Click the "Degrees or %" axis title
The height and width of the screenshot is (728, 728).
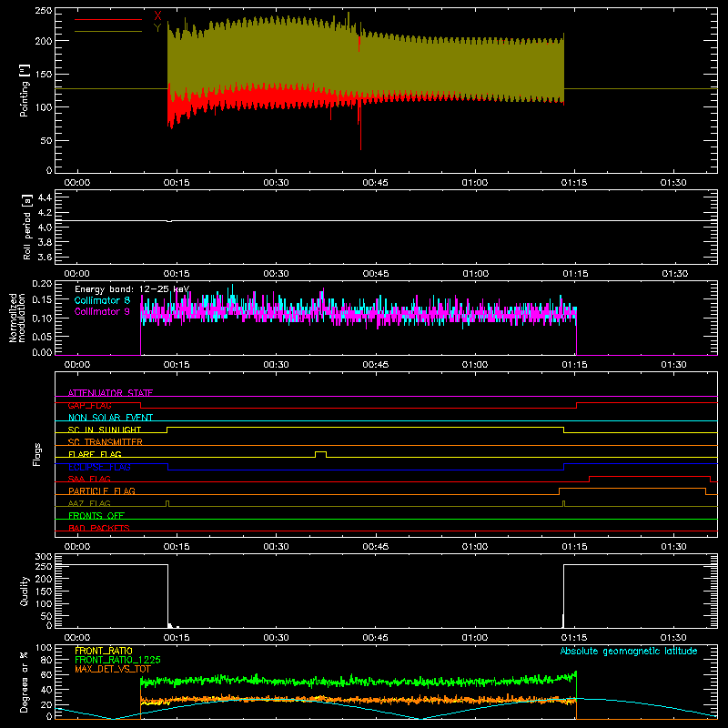coord(25,682)
